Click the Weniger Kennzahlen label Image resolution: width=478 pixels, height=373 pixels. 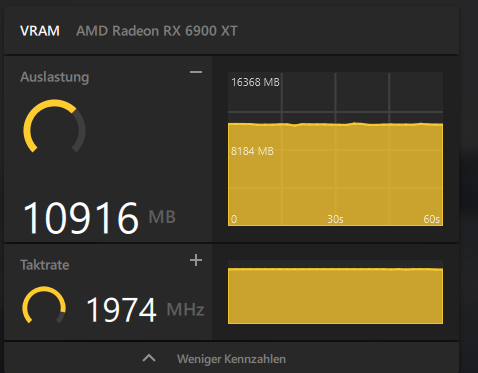point(231,359)
